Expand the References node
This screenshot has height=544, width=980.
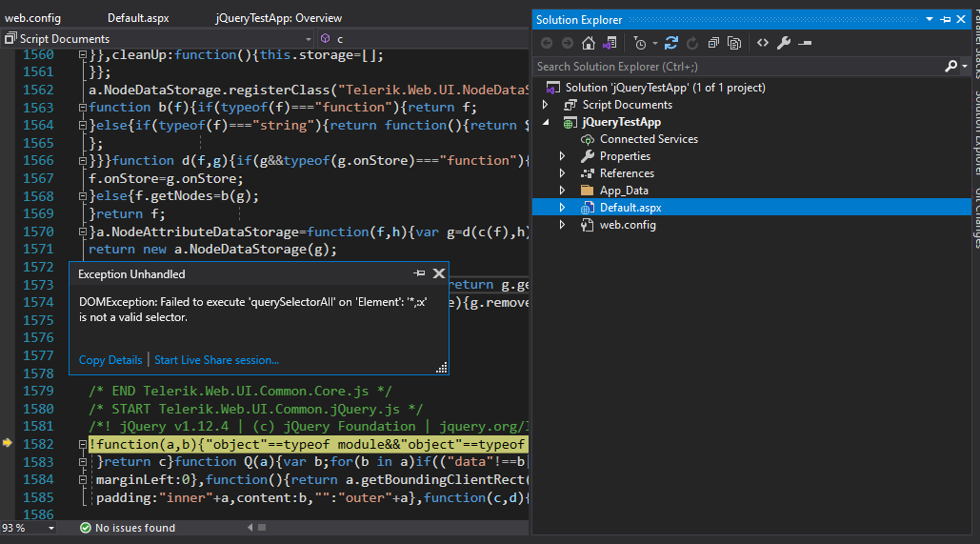coord(563,173)
